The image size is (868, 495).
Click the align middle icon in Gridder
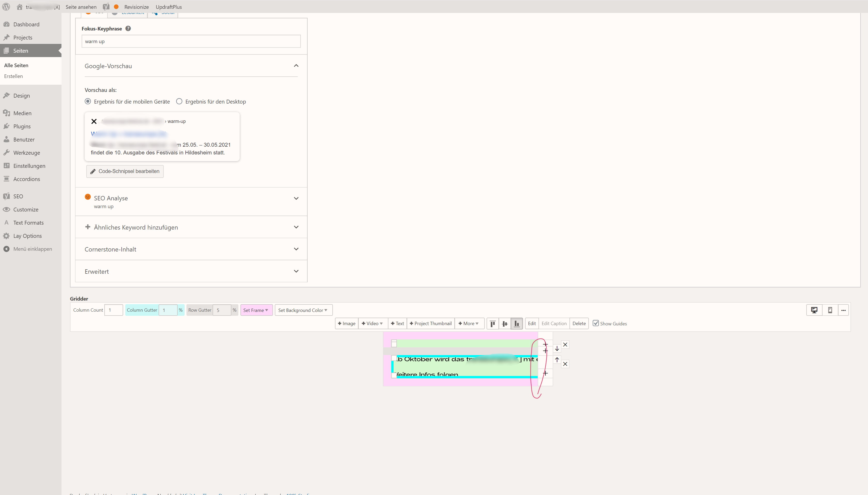tap(505, 324)
